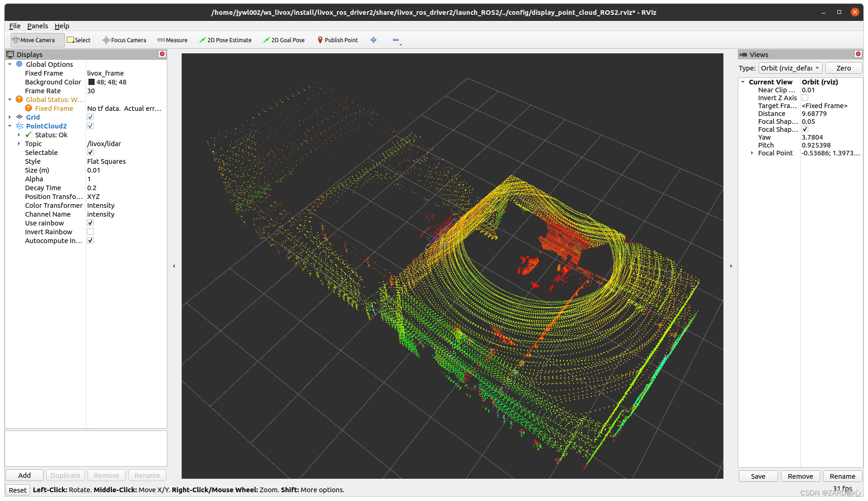
Task: Click the Save view button
Action: 758,476
